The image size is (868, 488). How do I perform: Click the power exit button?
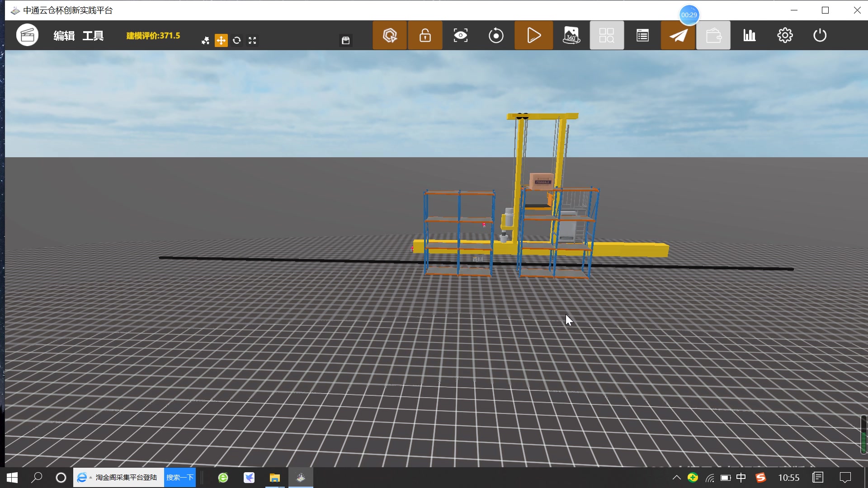click(820, 35)
